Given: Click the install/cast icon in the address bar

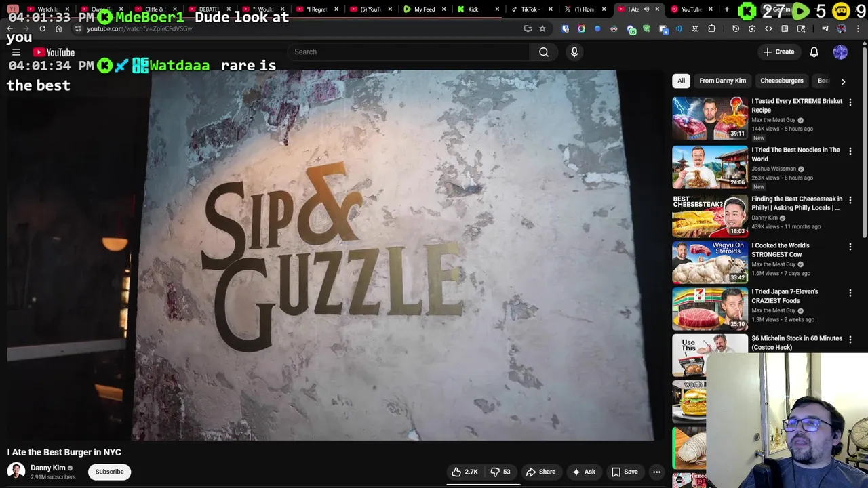Looking at the screenshot, I should pos(528,28).
